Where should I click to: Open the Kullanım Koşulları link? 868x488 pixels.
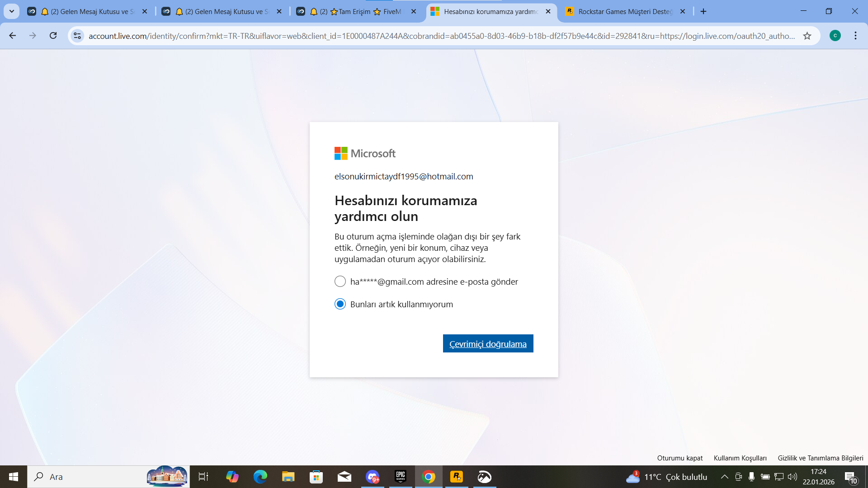740,458
